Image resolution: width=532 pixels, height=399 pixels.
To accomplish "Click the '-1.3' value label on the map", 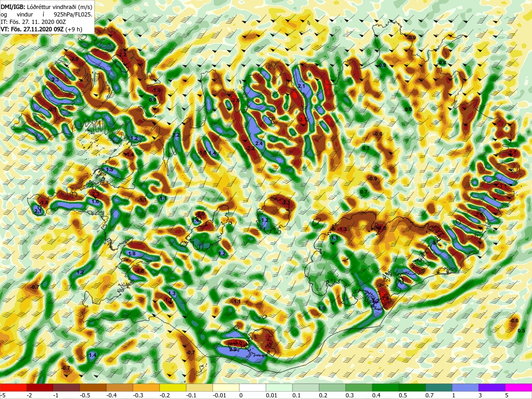I will tap(343, 229).
